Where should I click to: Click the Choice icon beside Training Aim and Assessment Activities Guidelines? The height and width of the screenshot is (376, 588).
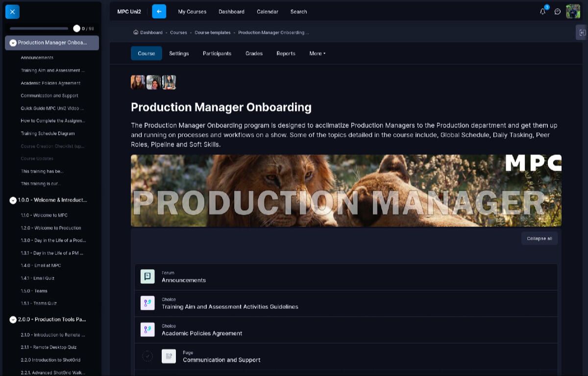pos(147,303)
